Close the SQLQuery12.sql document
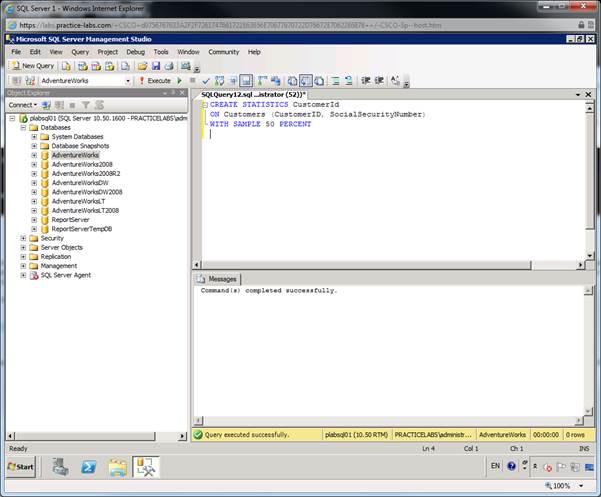Screen dimensions: 601x497 coord(588,94)
